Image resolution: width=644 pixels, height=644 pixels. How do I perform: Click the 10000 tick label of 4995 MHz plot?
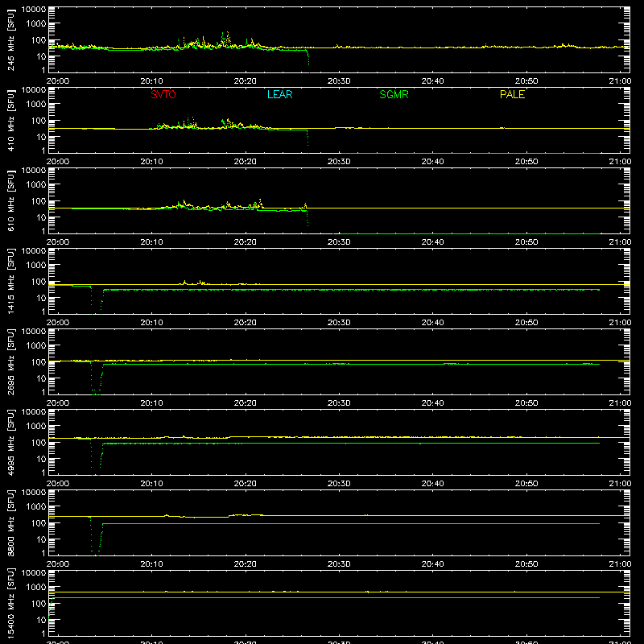34,412
